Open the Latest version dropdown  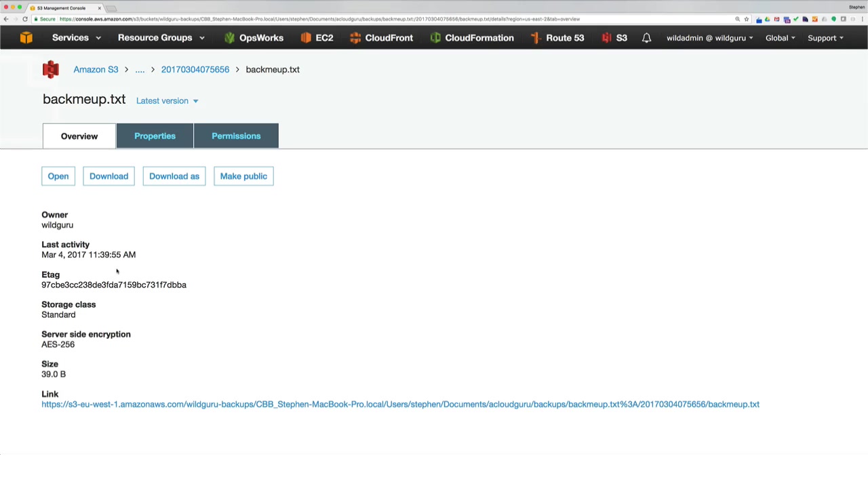tap(167, 101)
